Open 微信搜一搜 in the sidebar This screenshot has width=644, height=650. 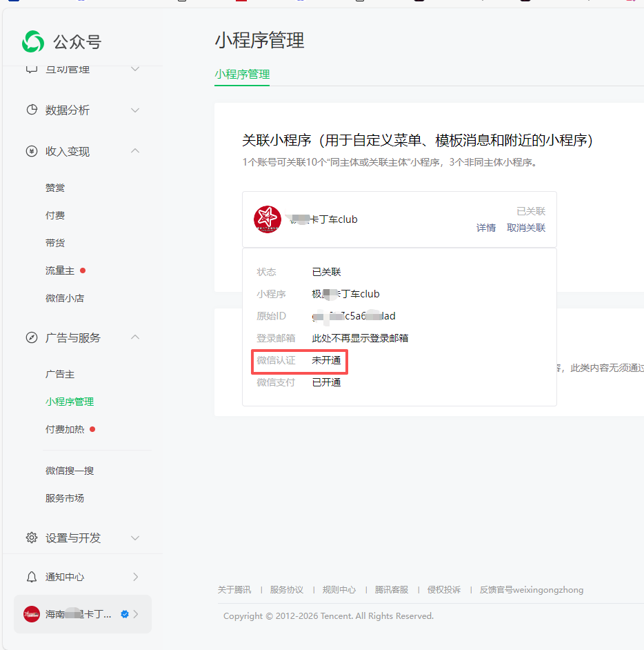70,471
